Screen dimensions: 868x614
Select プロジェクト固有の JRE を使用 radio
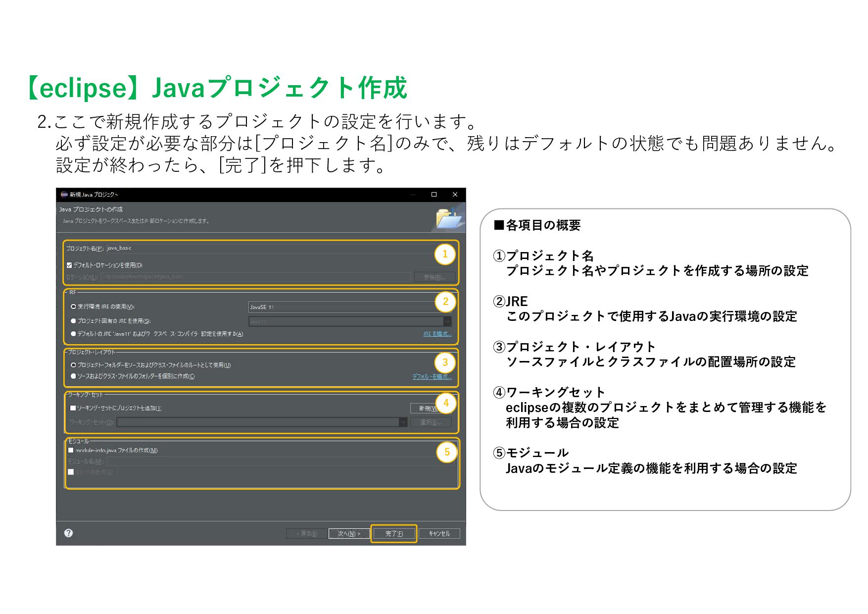(x=73, y=321)
